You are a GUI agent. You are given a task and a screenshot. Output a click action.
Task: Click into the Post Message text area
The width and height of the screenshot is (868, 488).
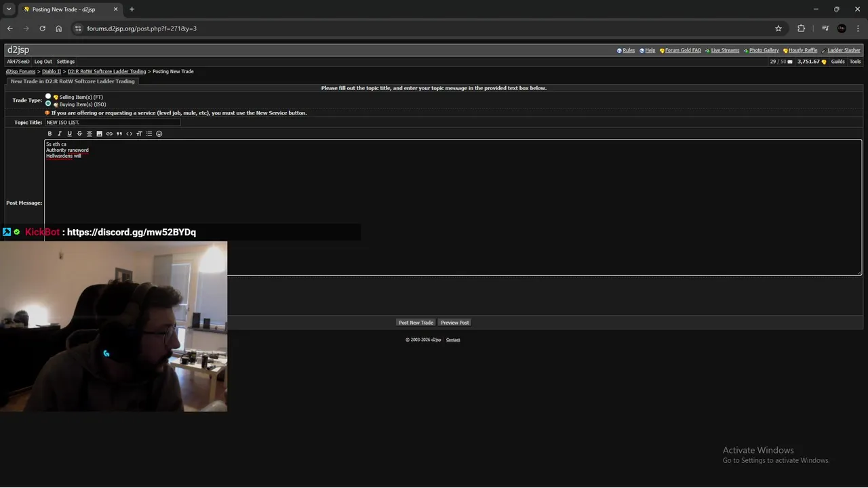(x=453, y=207)
